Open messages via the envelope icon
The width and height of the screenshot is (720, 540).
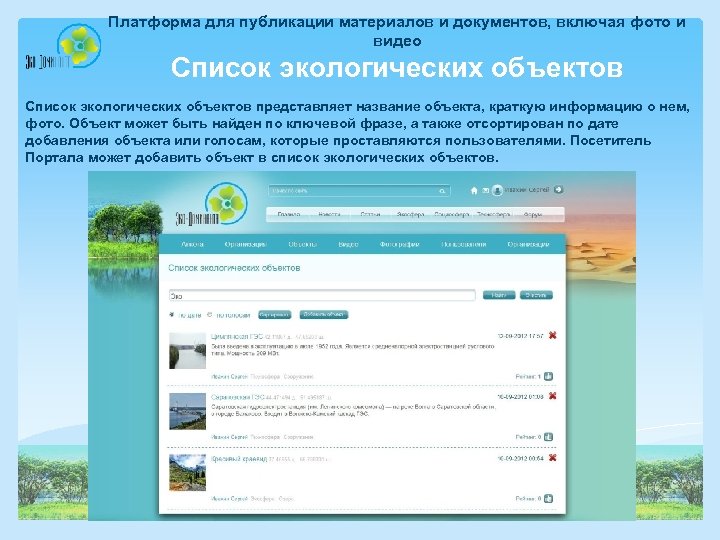pyautogui.click(x=485, y=191)
